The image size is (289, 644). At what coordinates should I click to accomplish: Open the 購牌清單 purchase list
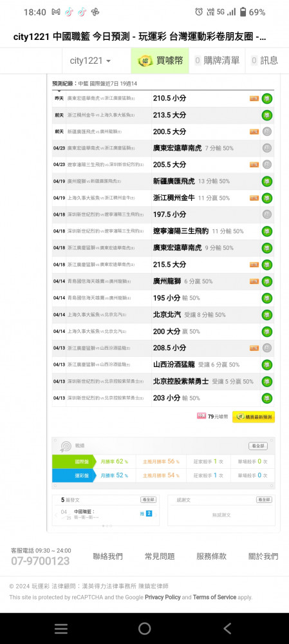(x=217, y=61)
